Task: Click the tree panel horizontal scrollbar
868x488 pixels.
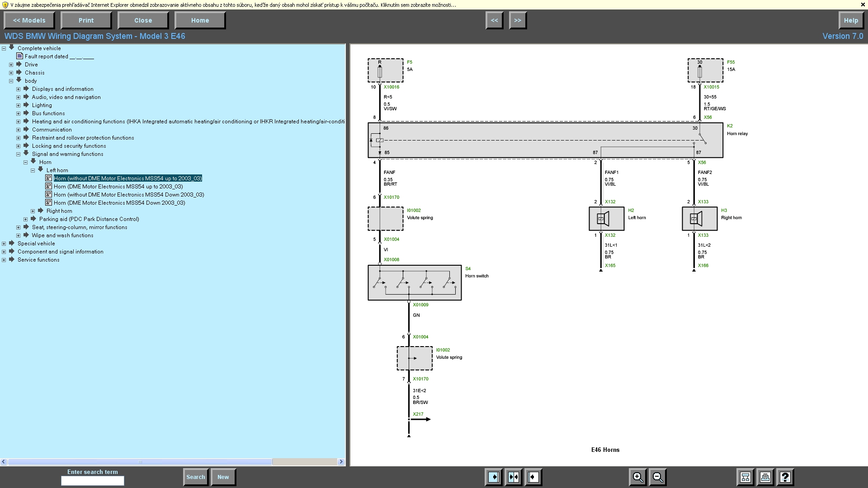Action: (140, 462)
